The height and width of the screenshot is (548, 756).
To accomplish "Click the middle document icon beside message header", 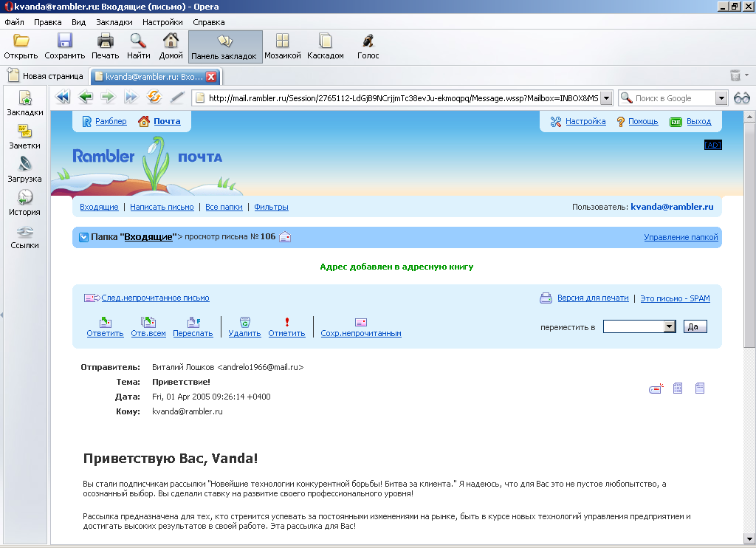I will coord(678,388).
